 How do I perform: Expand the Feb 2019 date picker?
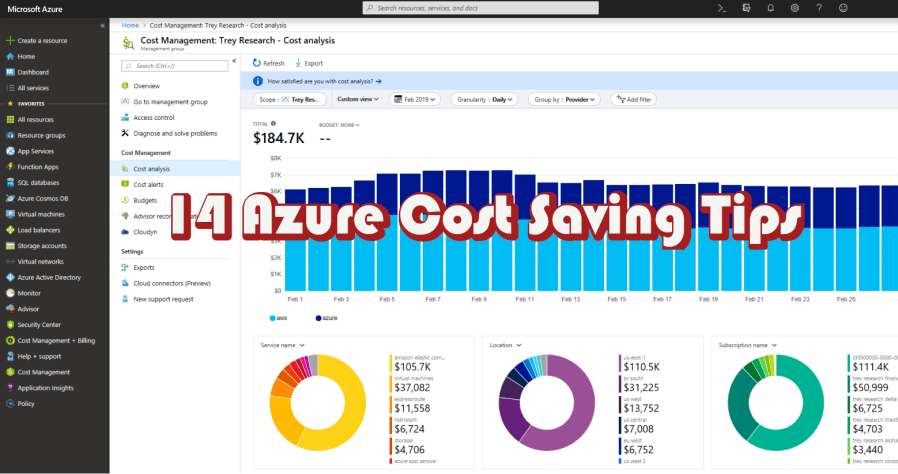tap(417, 100)
